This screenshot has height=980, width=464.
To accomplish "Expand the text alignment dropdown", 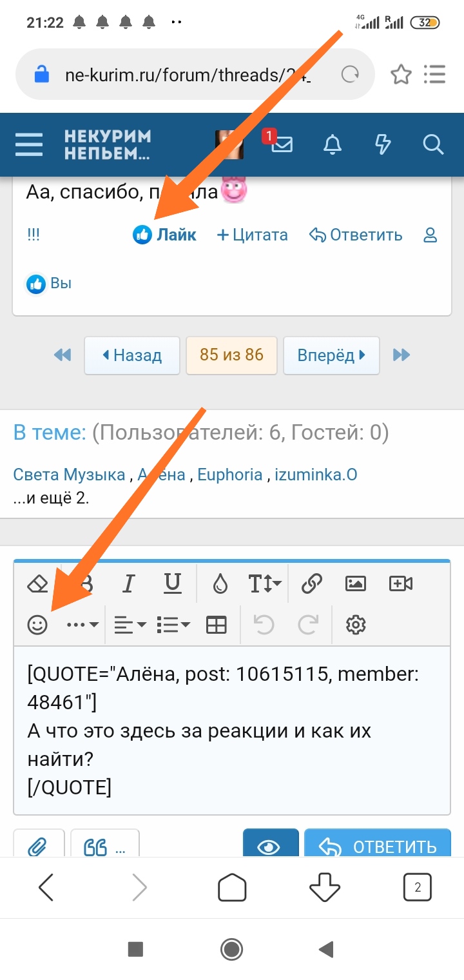I will (130, 624).
